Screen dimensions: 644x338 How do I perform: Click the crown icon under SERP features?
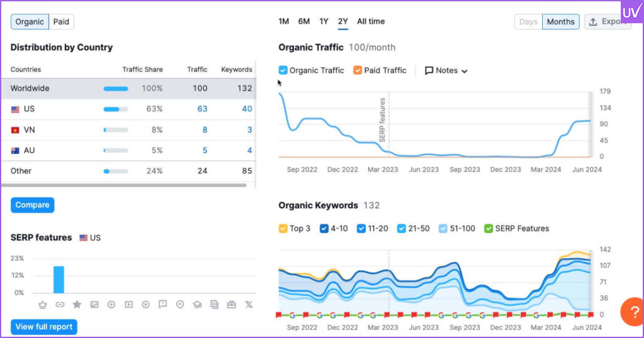point(43,305)
